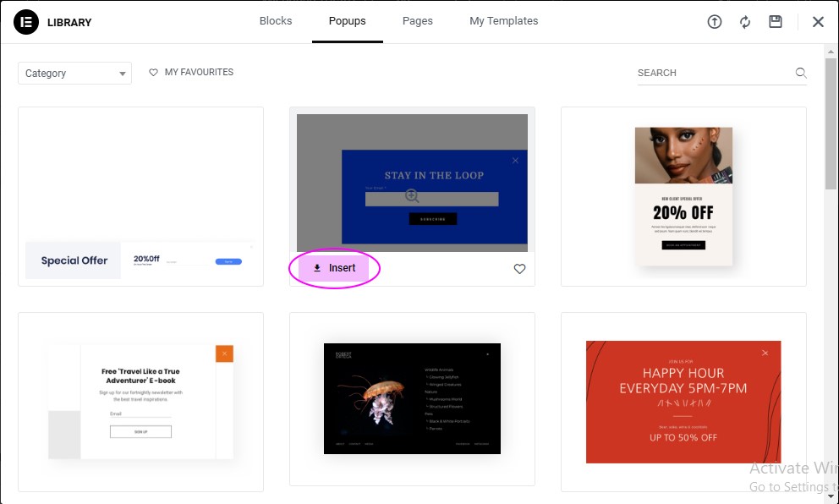
Task: Go to My Templates tab
Action: coord(503,21)
